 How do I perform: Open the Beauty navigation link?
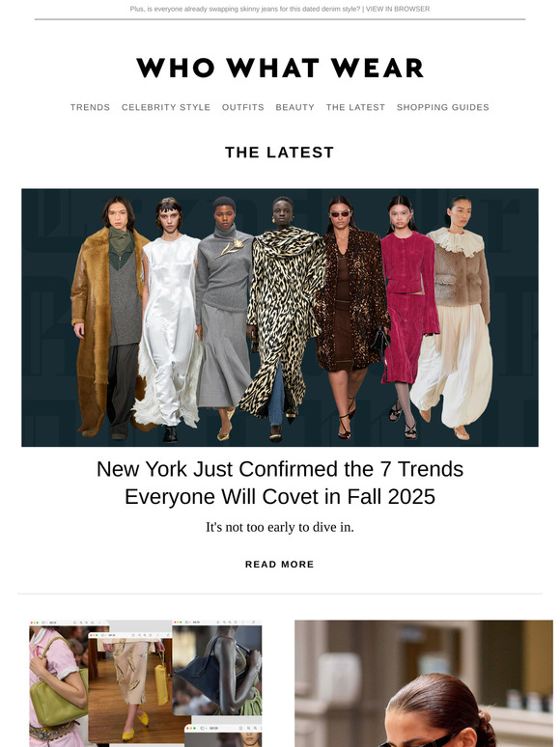coord(295,107)
